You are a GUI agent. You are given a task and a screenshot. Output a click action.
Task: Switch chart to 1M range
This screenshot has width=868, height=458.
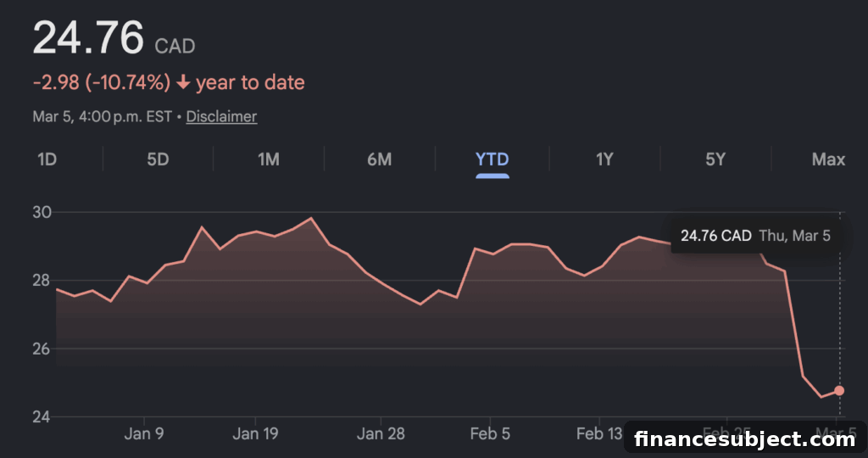click(x=269, y=159)
